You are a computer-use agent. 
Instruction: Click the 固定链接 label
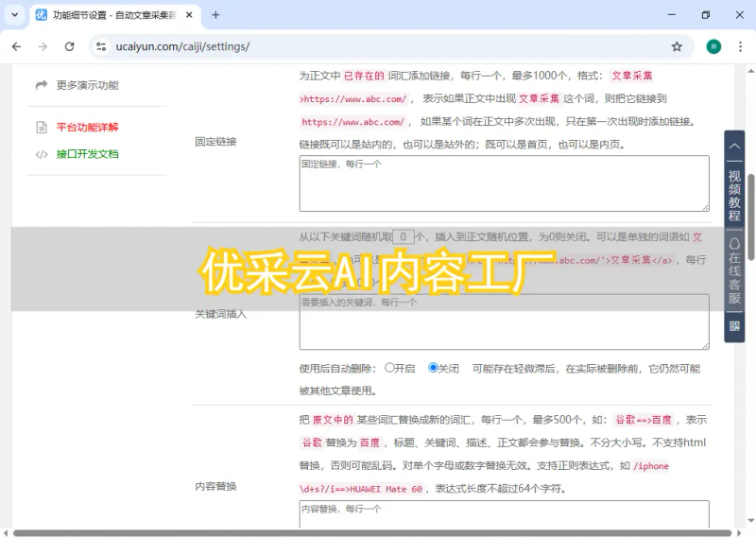215,142
